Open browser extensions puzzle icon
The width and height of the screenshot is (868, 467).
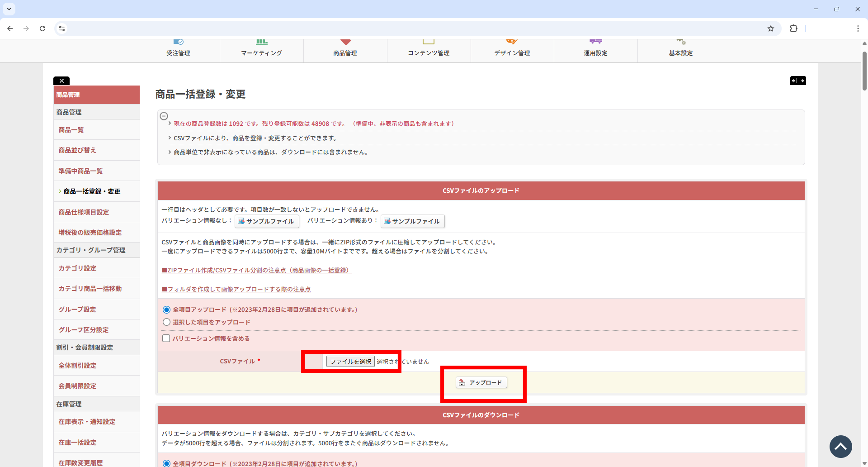coord(793,29)
